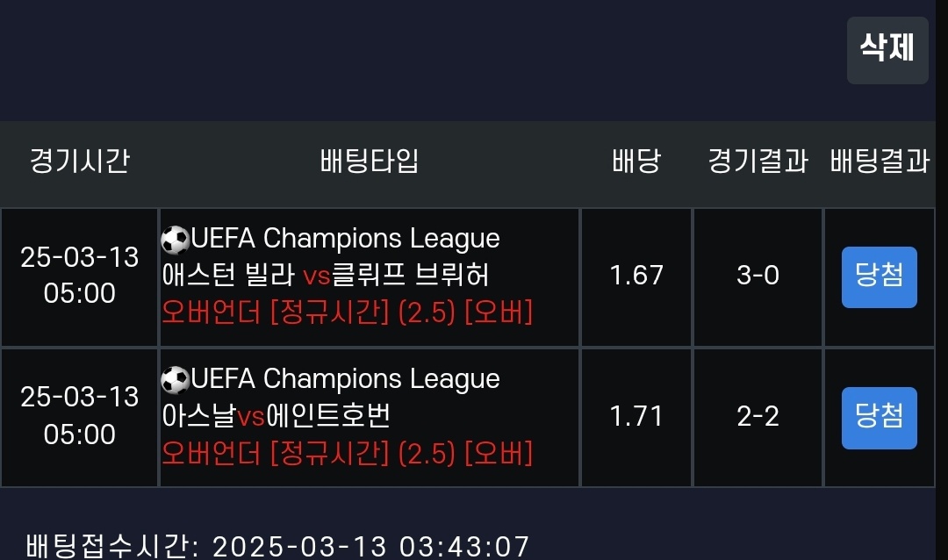Viewport: 948px width, 560px height.
Task: Open the 애스턴 빌라 vs 클뤼프 브뤼허 match
Action: coord(326,276)
